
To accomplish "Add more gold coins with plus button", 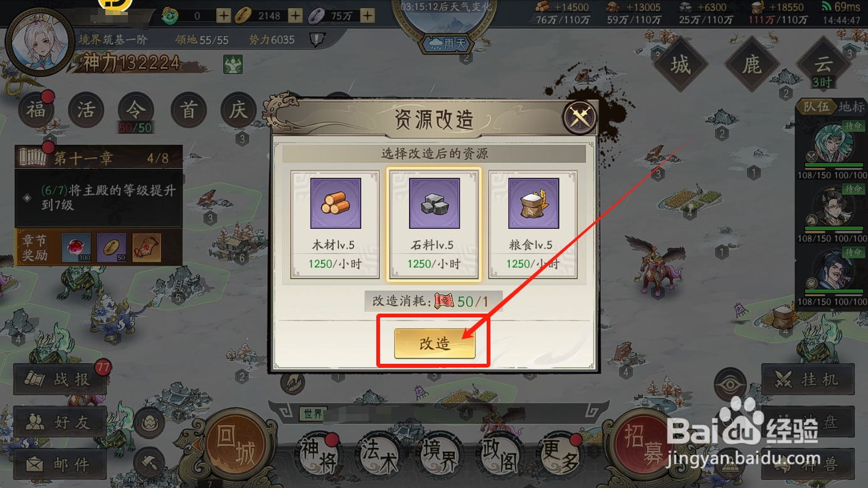I will [295, 16].
